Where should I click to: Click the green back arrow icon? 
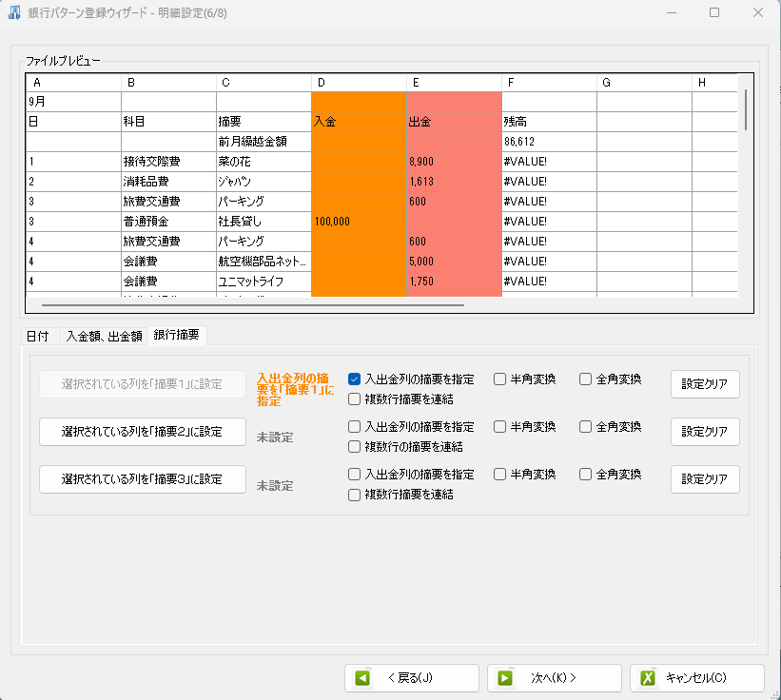[362, 678]
